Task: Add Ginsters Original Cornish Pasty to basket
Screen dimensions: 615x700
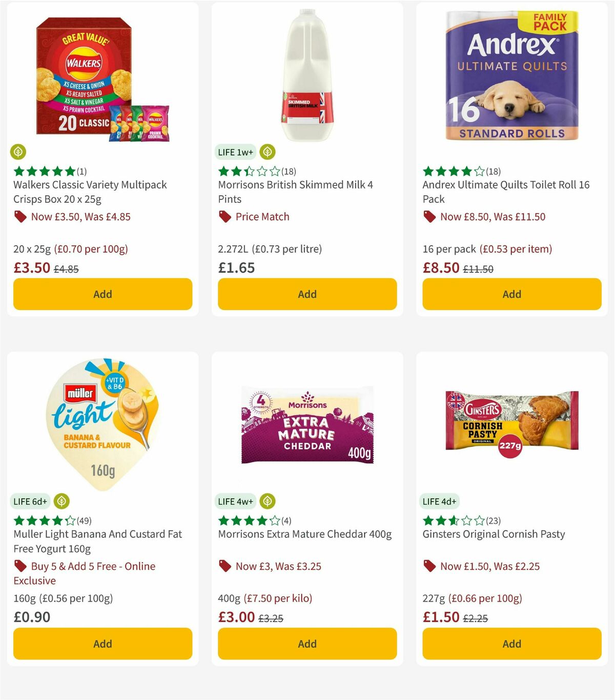Action: tap(511, 644)
